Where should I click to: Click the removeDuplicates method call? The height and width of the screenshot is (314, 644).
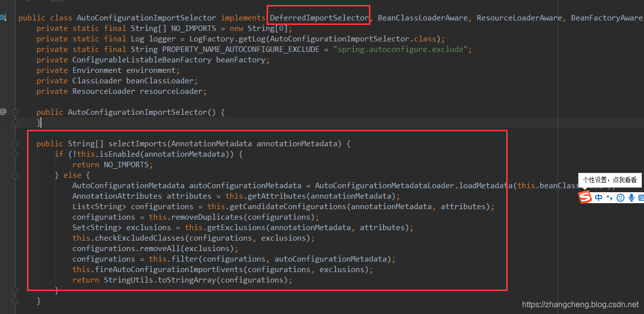pos(207,217)
